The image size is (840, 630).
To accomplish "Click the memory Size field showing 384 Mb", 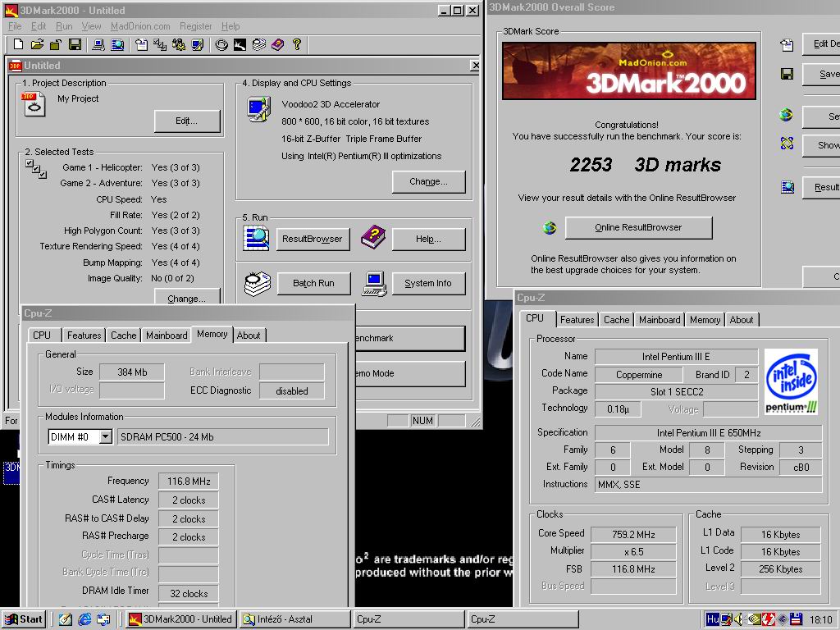I will [x=132, y=372].
